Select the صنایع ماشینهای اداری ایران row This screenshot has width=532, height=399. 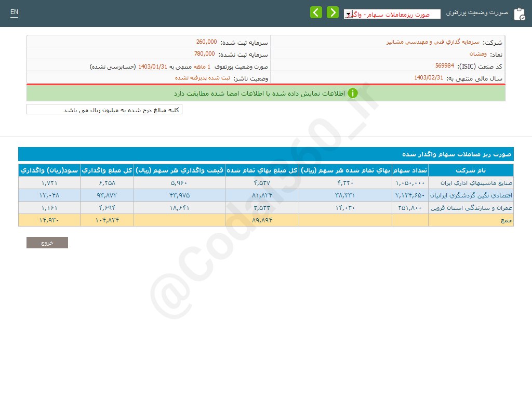click(471, 183)
